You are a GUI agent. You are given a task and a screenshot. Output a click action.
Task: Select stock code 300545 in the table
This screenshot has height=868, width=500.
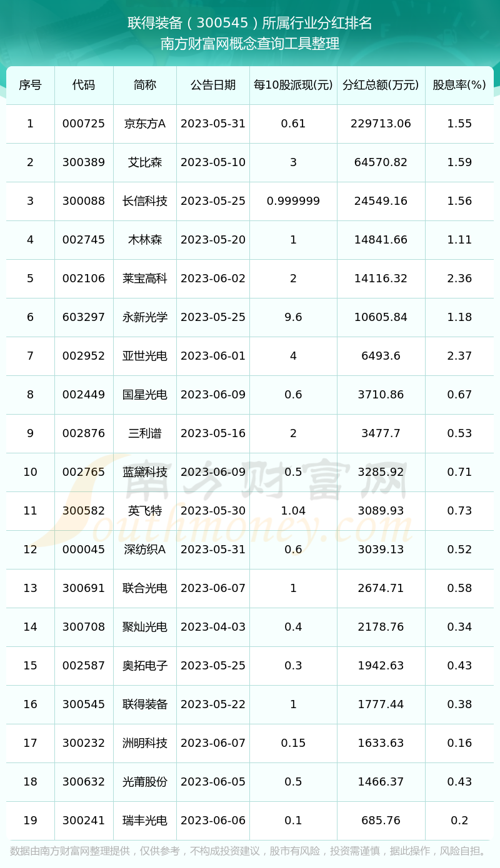click(84, 704)
